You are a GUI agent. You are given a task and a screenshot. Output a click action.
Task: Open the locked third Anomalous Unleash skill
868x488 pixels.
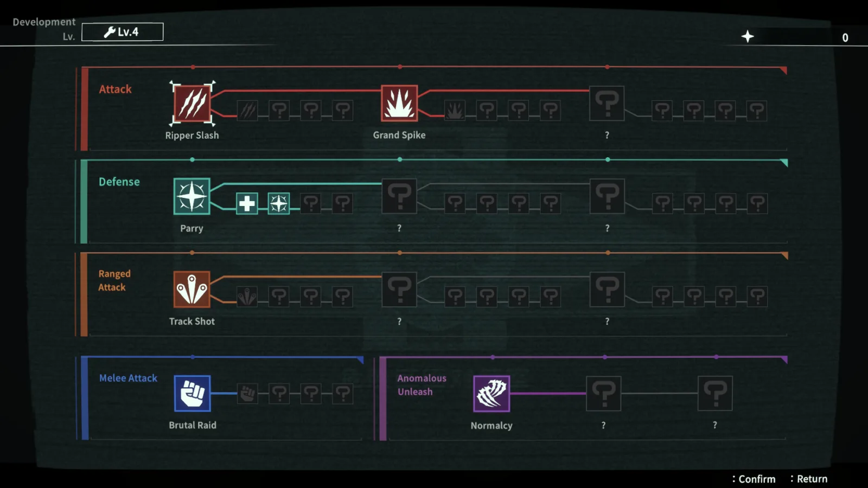click(x=715, y=394)
